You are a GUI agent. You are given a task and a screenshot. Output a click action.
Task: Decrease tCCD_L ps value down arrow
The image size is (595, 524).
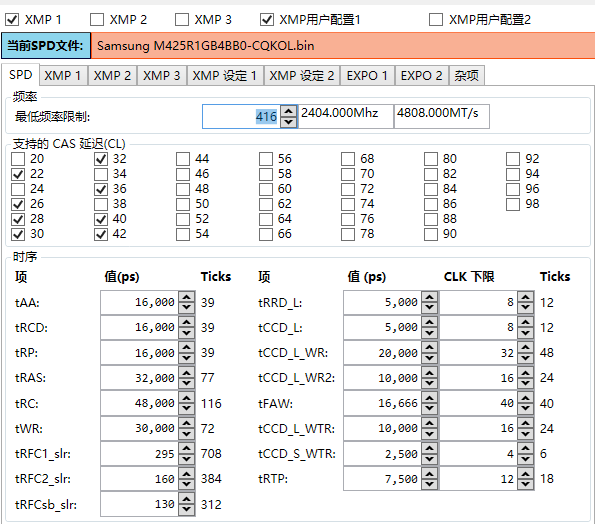tap(430, 333)
